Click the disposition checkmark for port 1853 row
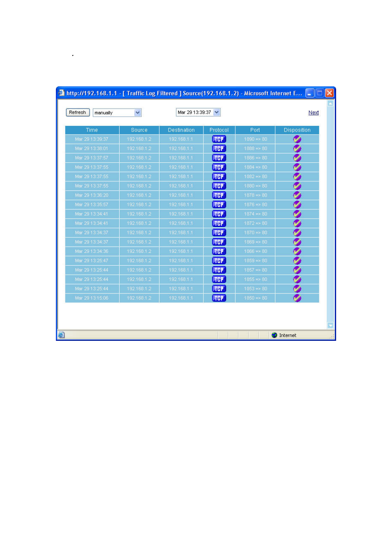 tap(297, 289)
